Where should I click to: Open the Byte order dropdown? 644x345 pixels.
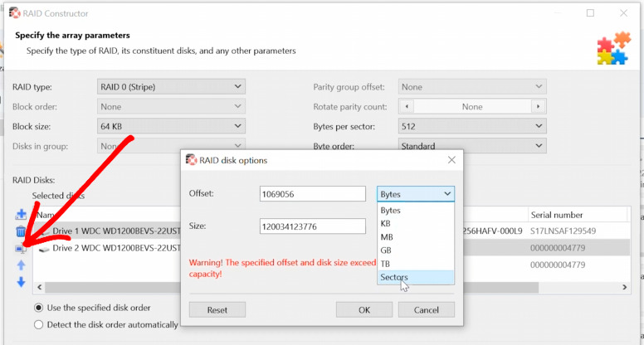[472, 146]
